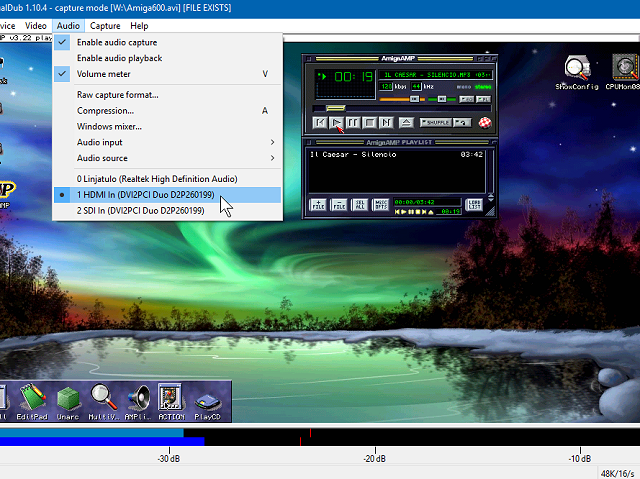Stop playback in AmigaAMP
The image size is (640, 479).
[369, 123]
